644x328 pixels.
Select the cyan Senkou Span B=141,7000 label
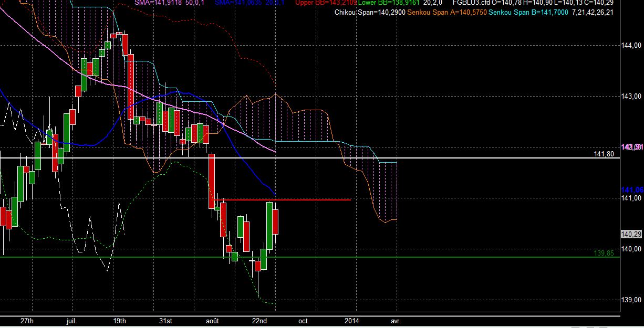click(x=528, y=12)
